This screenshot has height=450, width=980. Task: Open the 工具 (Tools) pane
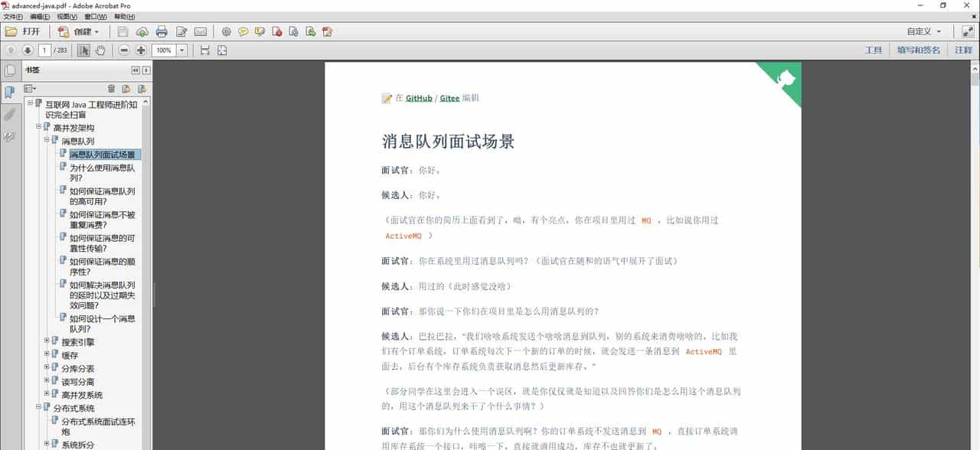(x=874, y=49)
